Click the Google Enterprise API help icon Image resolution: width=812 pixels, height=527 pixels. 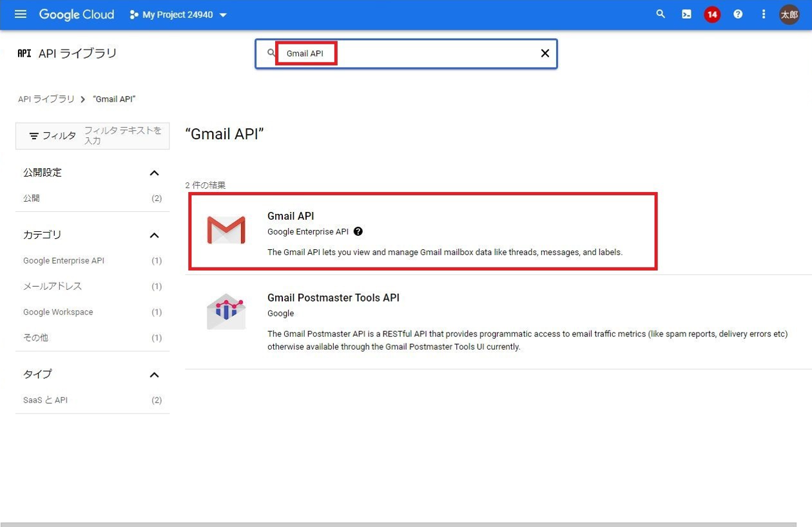[x=358, y=231]
